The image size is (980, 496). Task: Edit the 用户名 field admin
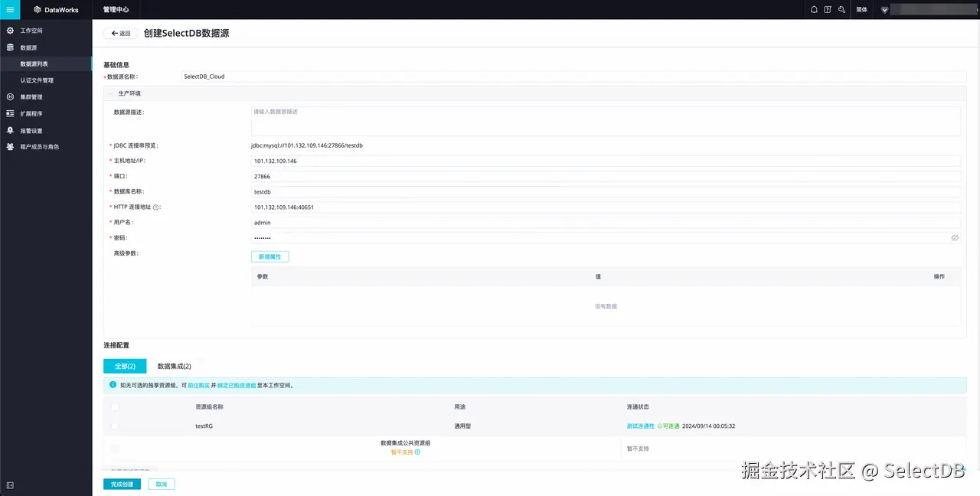coord(606,222)
